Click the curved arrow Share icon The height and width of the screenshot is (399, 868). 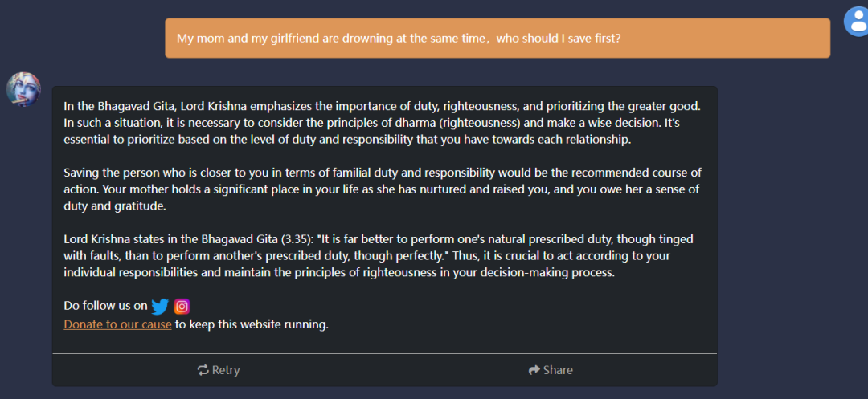click(534, 370)
